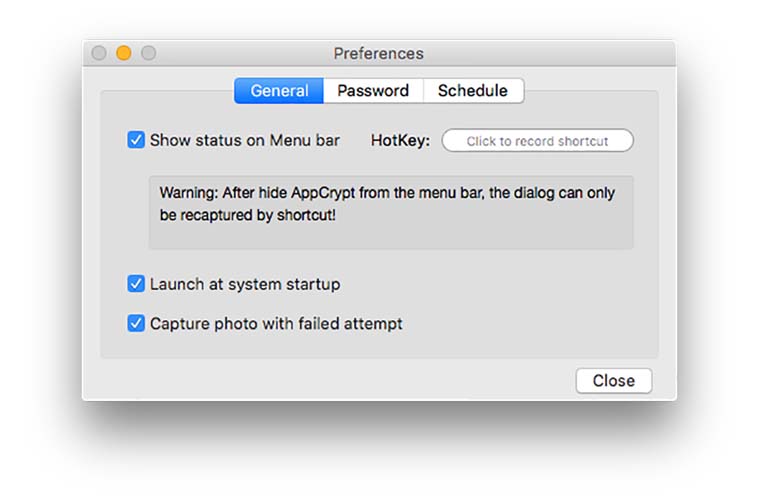Select the Schedule tab
Image resolution: width=760 pixels, height=500 pixels.
coord(473,91)
